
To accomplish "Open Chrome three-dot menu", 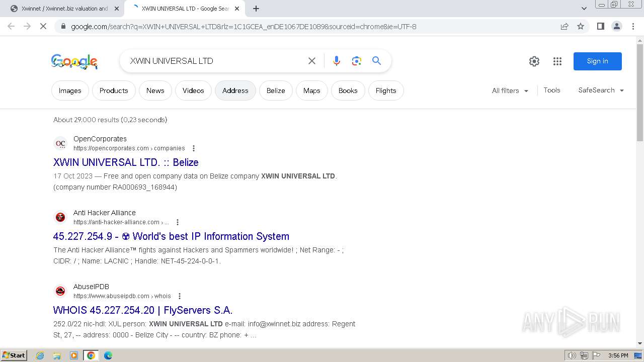I will point(633,26).
